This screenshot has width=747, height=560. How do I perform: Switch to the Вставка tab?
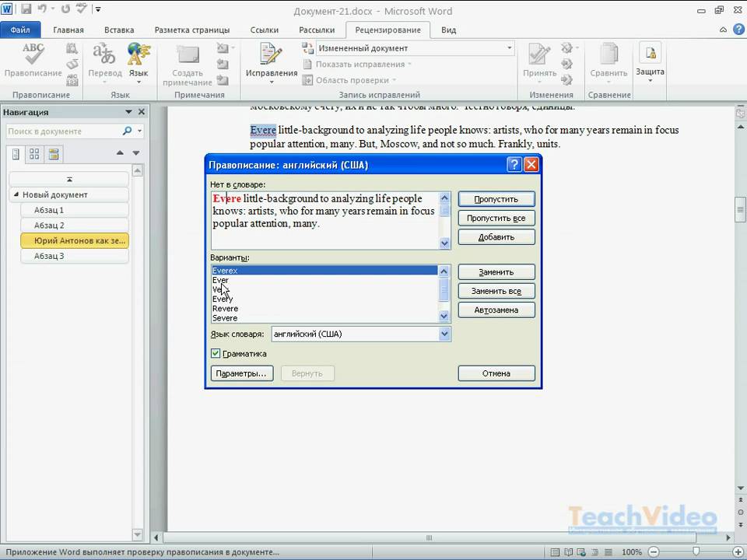click(119, 30)
